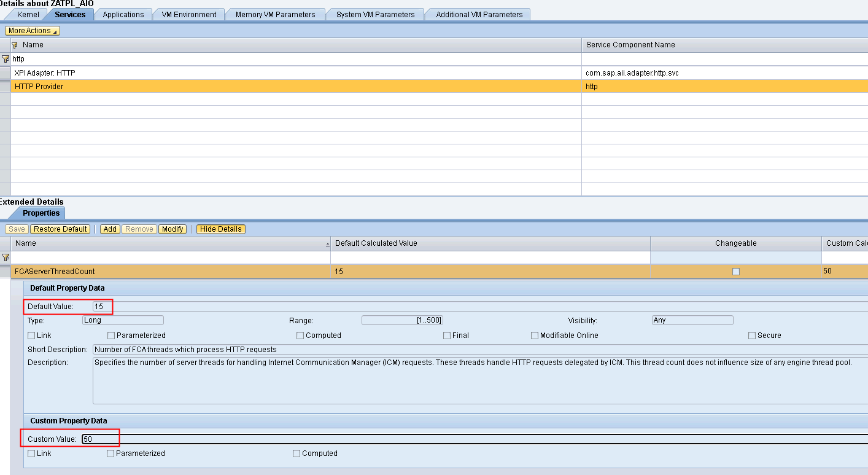
Task: Switch to the VM Environment tab
Action: pyautogui.click(x=189, y=14)
